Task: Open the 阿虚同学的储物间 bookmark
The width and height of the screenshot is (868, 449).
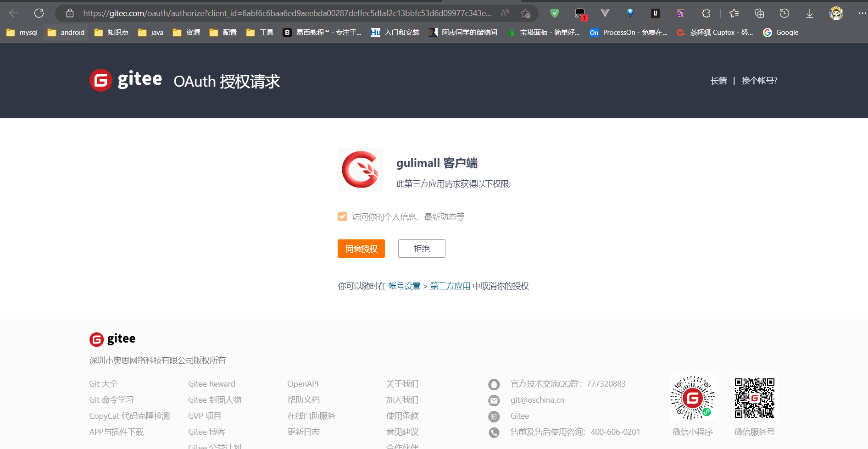Action: 463,33
